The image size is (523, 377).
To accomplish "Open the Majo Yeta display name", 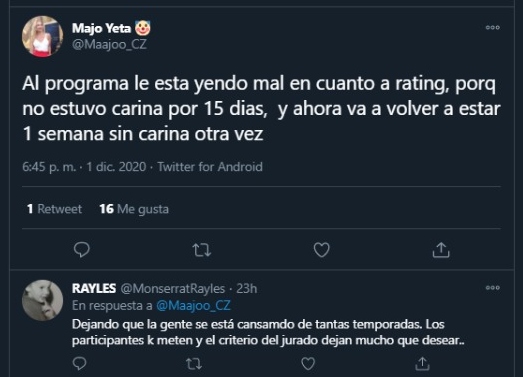I will click(101, 28).
